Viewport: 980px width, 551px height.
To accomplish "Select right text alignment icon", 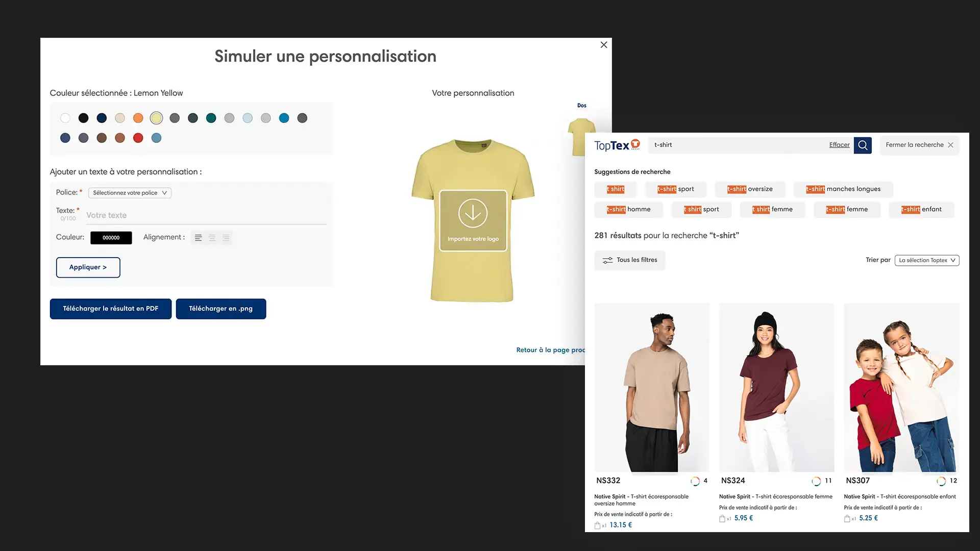I will click(x=226, y=238).
